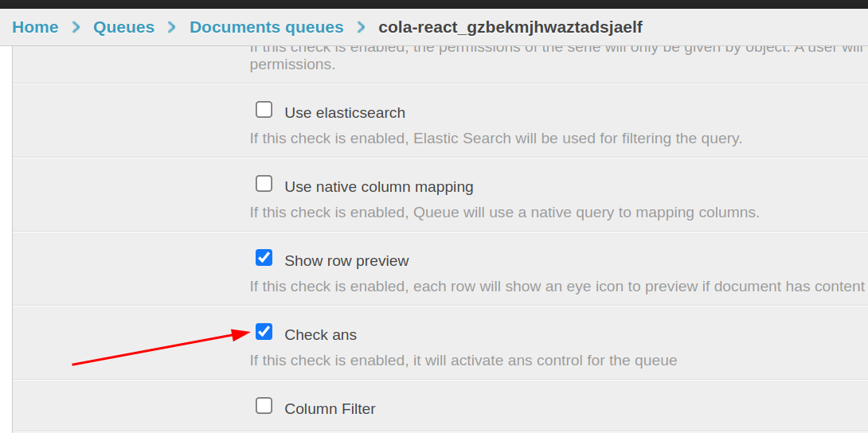Click the cola-react queue name in breadcrumb
This screenshot has width=868, height=433.
pyautogui.click(x=510, y=27)
